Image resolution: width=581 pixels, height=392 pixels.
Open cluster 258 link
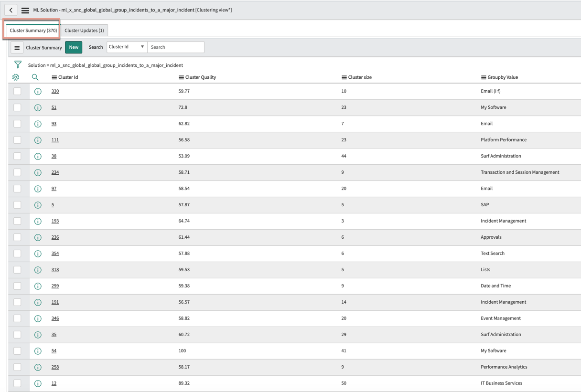tap(55, 367)
